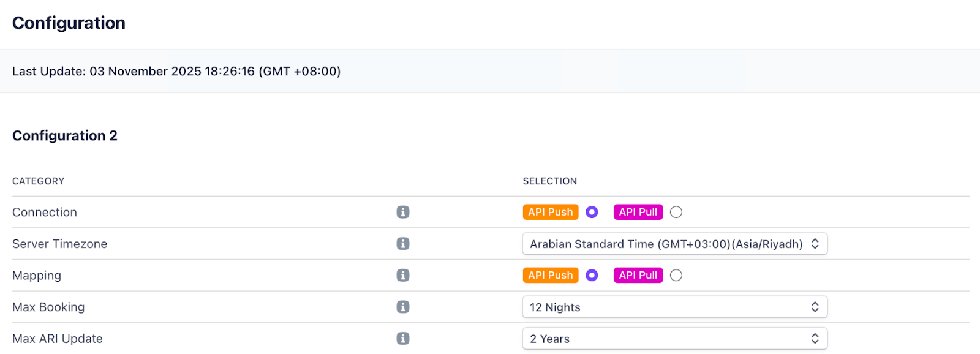980x354 pixels.
Task: Click the CATEGORY column header
Action: 38,181
